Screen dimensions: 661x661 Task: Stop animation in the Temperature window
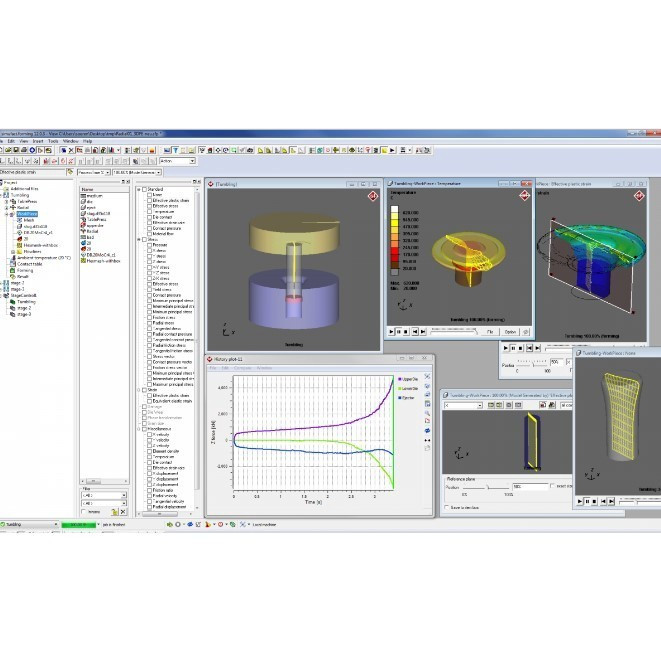click(406, 332)
